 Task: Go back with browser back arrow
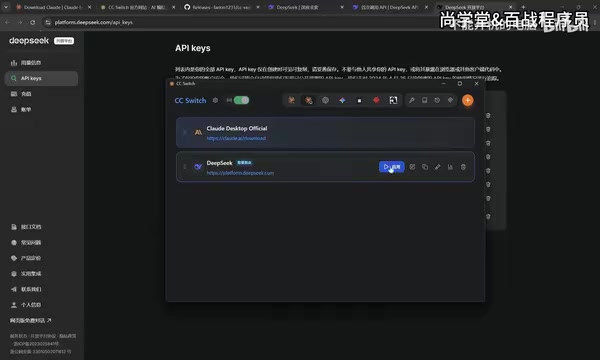[8, 22]
